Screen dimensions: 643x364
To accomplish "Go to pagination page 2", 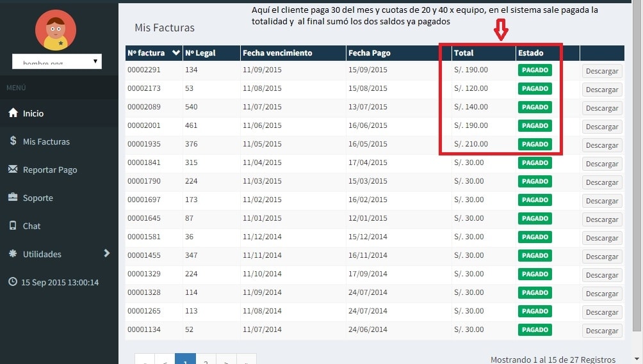I will click(x=206, y=359).
